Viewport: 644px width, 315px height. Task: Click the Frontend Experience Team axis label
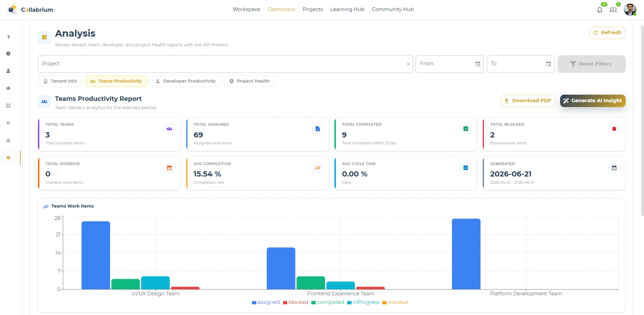pyautogui.click(x=341, y=294)
